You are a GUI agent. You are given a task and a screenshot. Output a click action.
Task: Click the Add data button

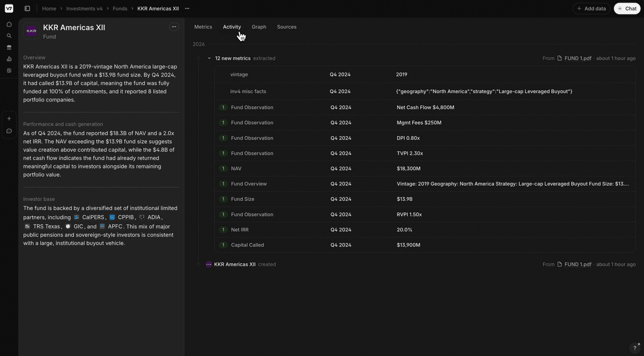(x=592, y=9)
